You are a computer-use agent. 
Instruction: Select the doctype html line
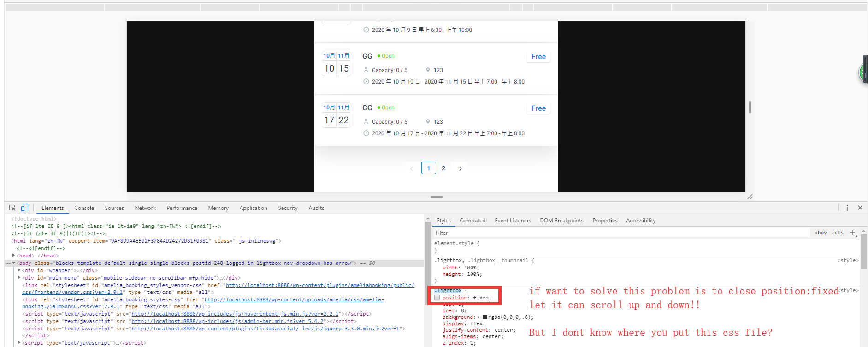(34, 219)
